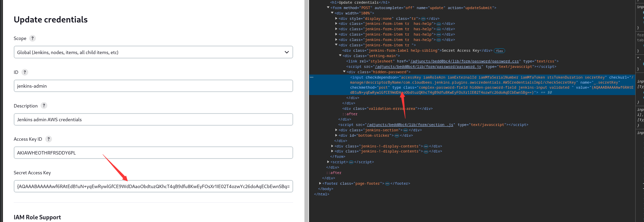The height and width of the screenshot is (222, 644).
Task: Click ellipsis badge in bottom-sticker div
Action: point(397,136)
